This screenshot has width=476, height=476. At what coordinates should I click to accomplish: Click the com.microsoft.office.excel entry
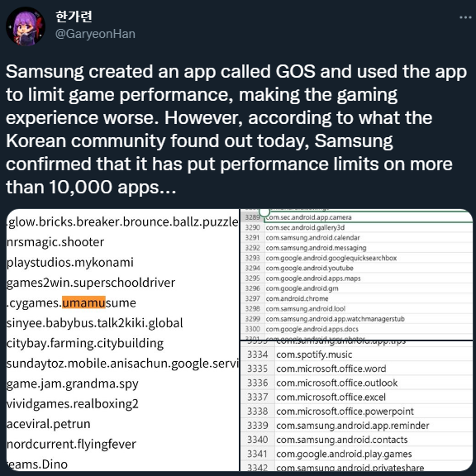(331, 397)
